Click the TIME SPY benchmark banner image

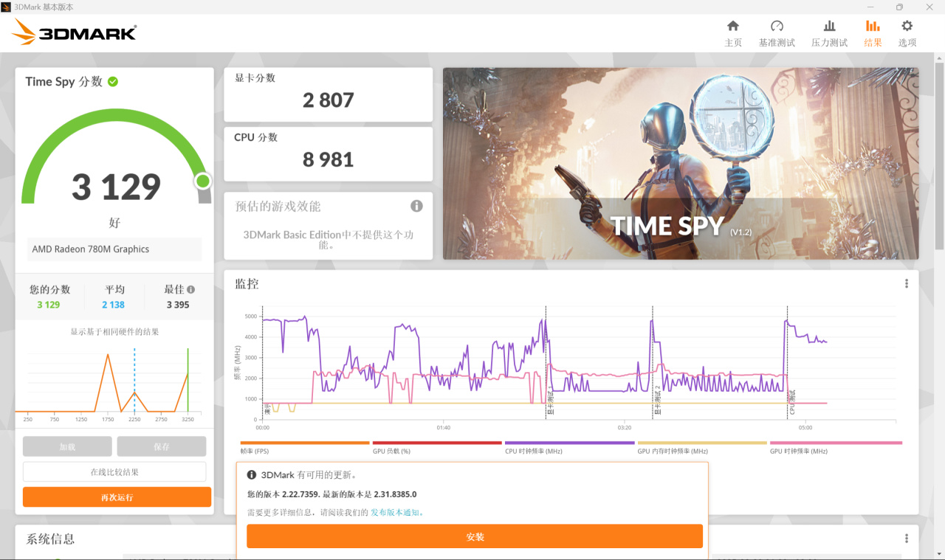[x=681, y=164]
